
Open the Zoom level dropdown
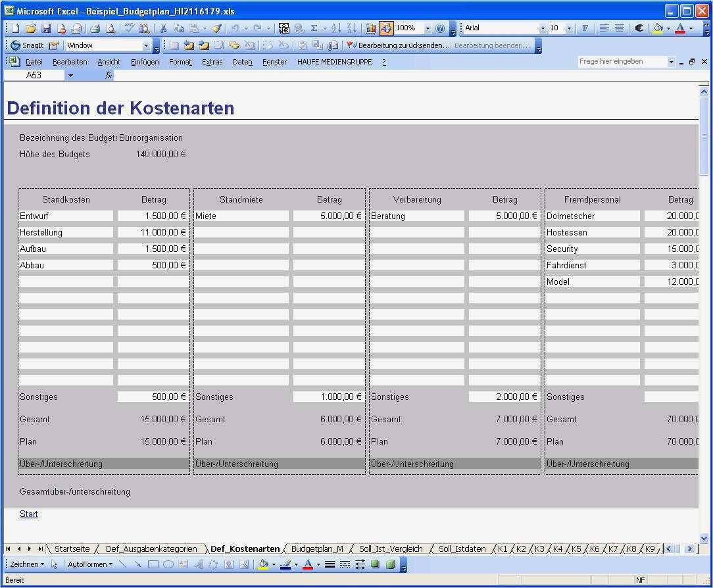[x=428, y=28]
